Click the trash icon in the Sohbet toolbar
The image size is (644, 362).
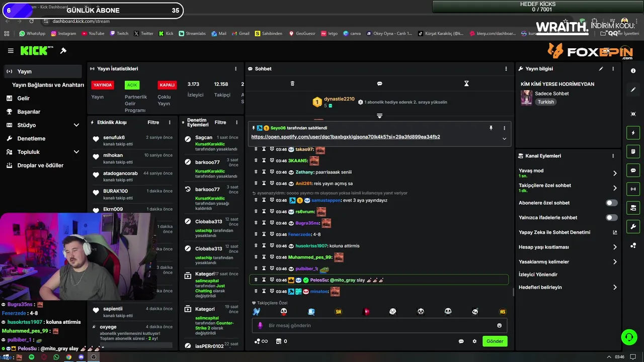tap(292, 83)
